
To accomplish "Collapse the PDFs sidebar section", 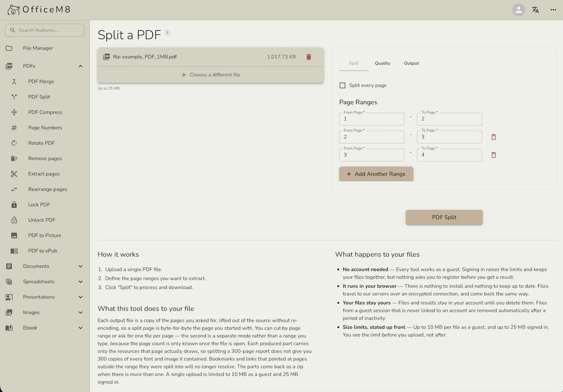I will coord(45,66).
